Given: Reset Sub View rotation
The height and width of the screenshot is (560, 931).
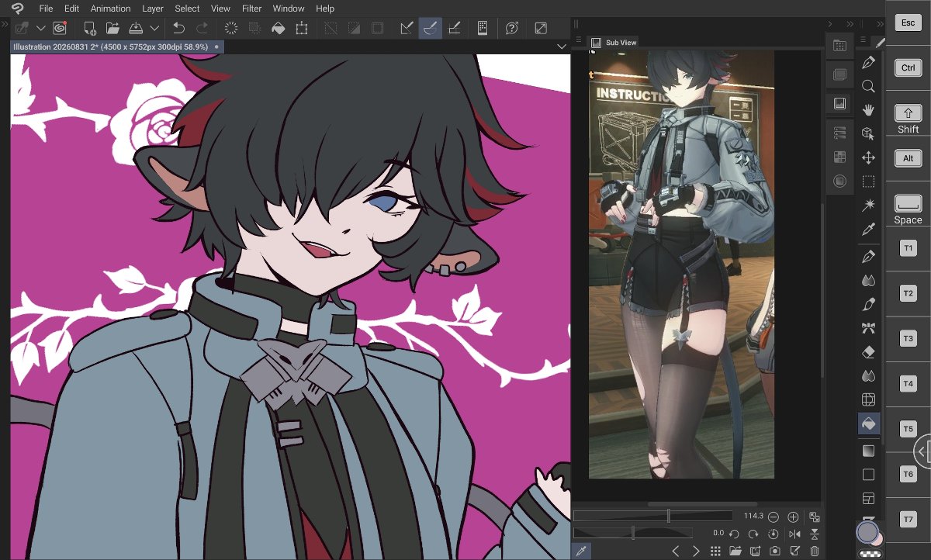Looking at the screenshot, I should click(x=774, y=534).
